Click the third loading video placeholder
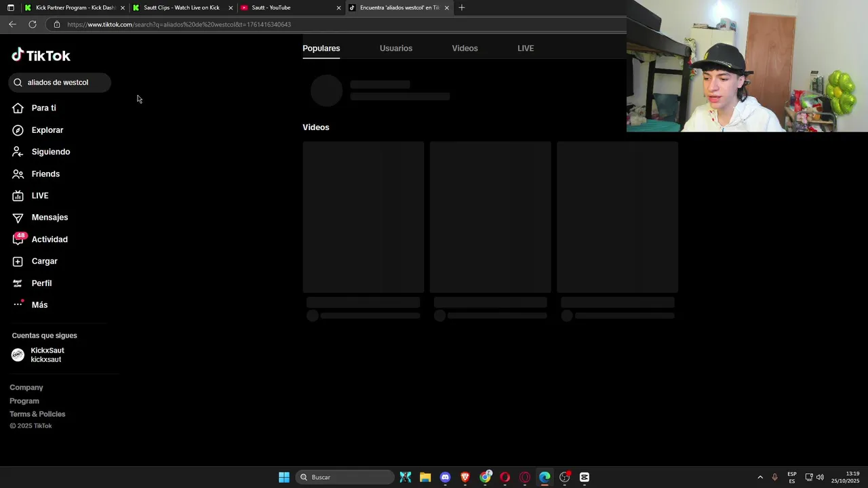This screenshot has height=488, width=868. click(617, 217)
